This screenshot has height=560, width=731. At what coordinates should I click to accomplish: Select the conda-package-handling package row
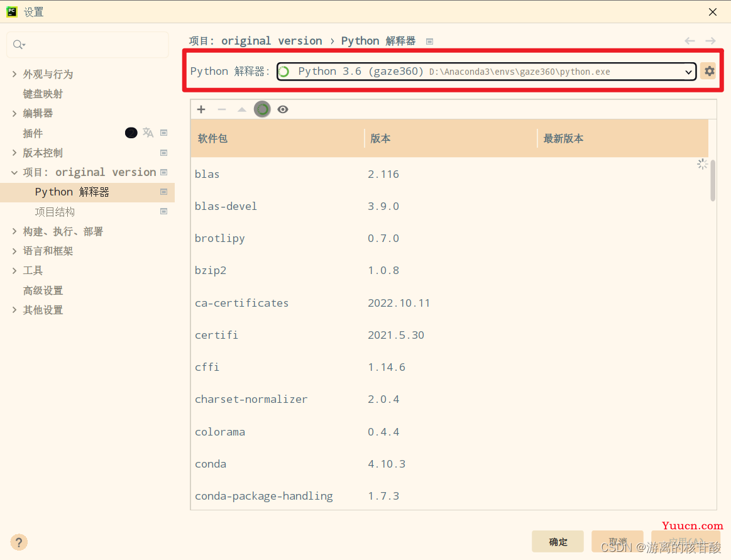pos(449,496)
